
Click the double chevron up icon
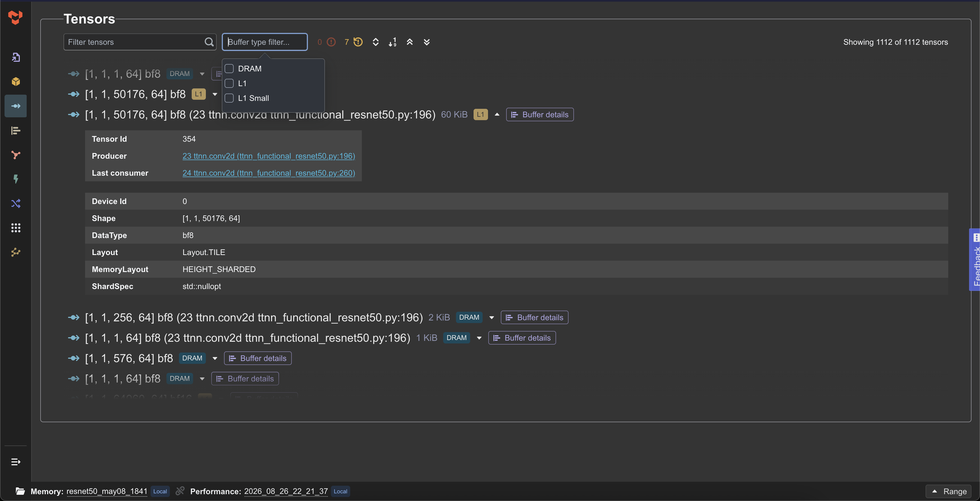tap(410, 42)
